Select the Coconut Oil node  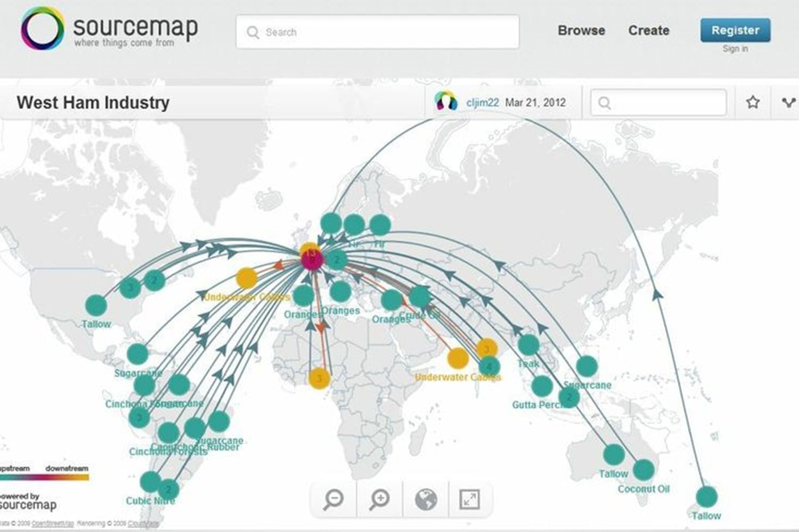(x=643, y=469)
